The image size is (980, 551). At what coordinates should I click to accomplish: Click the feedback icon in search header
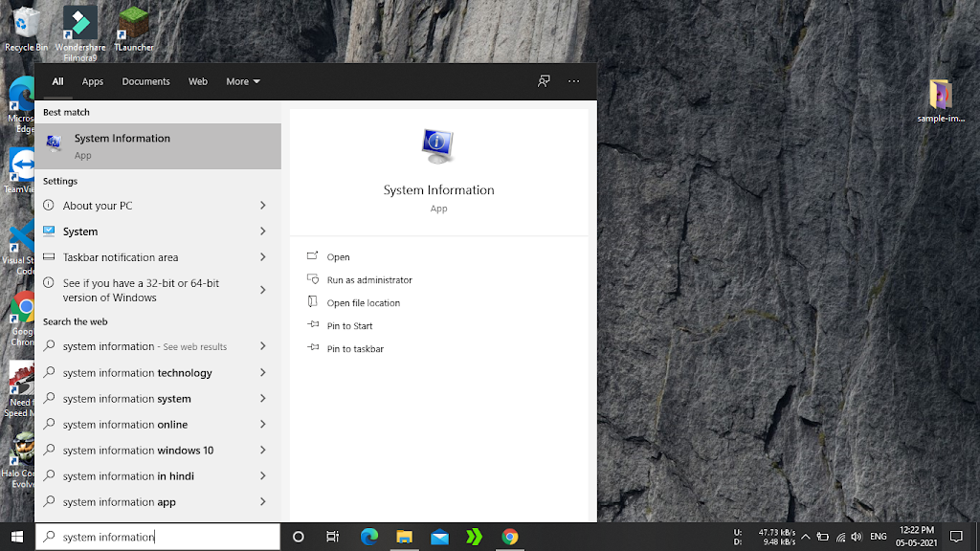pyautogui.click(x=544, y=81)
